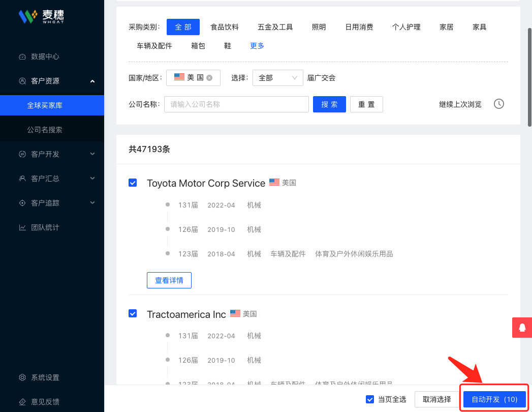Click US flag beside Tractoamerica Inc

point(235,313)
